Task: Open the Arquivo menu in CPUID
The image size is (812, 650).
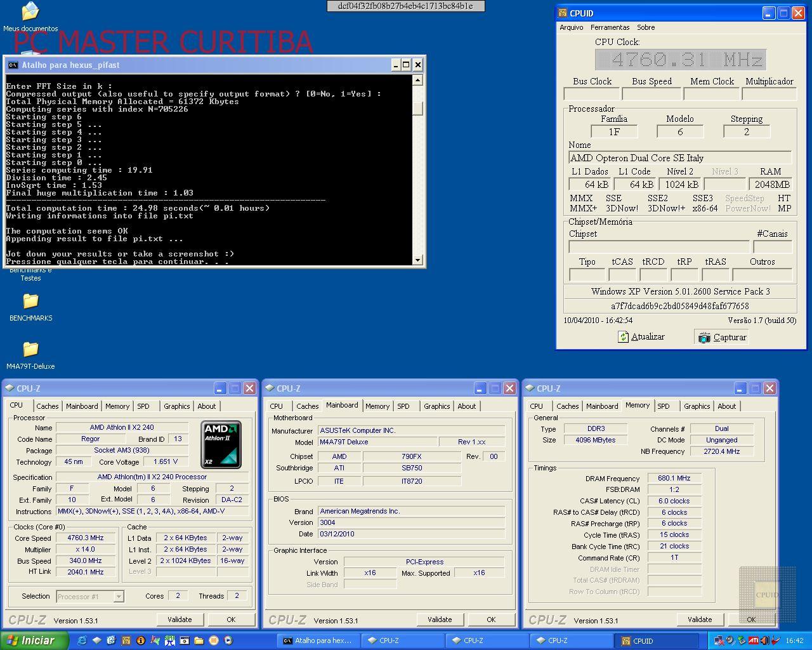Action: (x=571, y=27)
